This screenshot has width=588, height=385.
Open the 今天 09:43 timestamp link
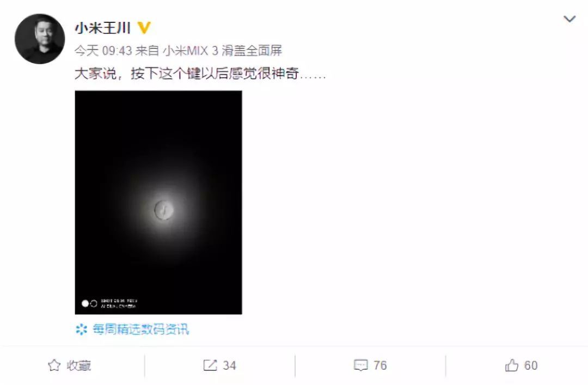point(103,50)
